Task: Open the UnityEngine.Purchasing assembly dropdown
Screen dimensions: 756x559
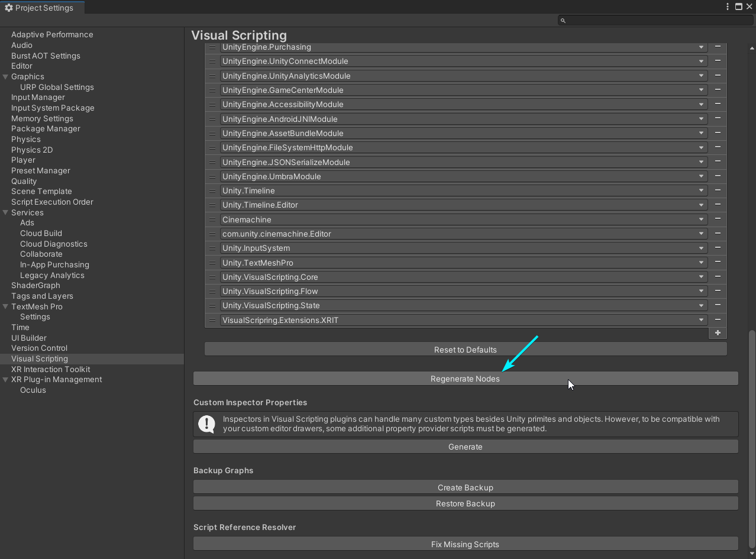Action: 464,47
